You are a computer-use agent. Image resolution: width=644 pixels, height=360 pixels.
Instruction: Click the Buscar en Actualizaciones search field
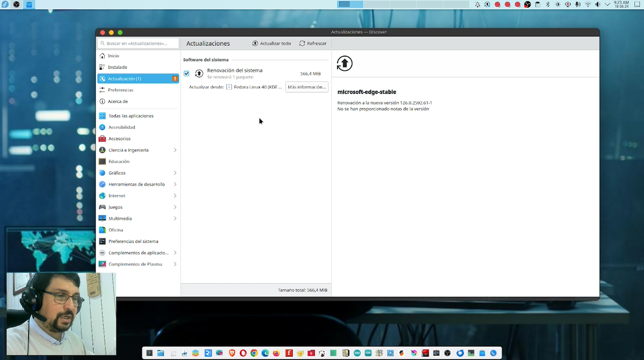coord(138,43)
